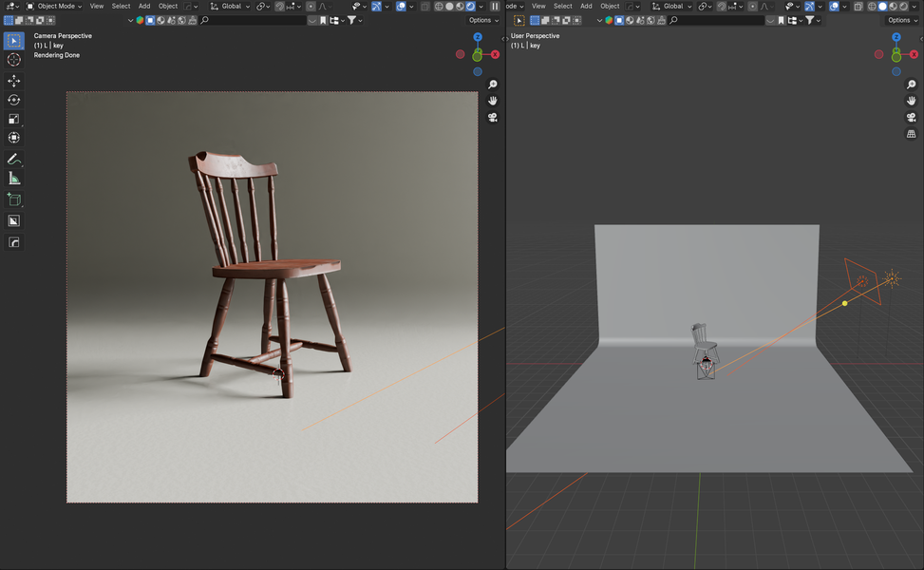Toggle overlays in right viewport header
The width and height of the screenshot is (924, 570).
(x=834, y=6)
